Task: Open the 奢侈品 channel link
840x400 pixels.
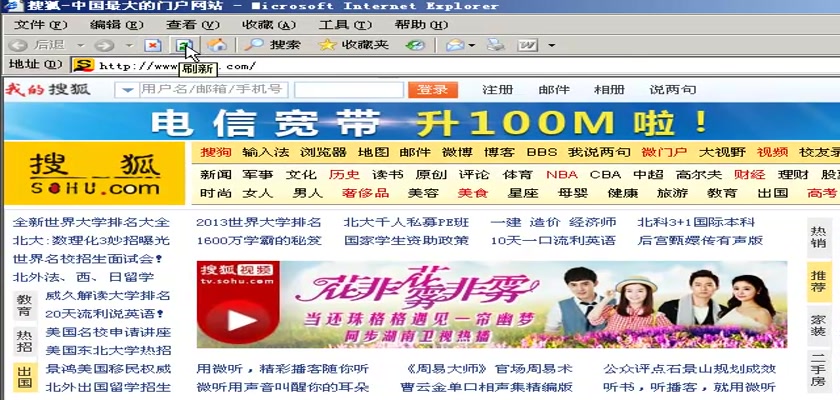Action: [365, 193]
